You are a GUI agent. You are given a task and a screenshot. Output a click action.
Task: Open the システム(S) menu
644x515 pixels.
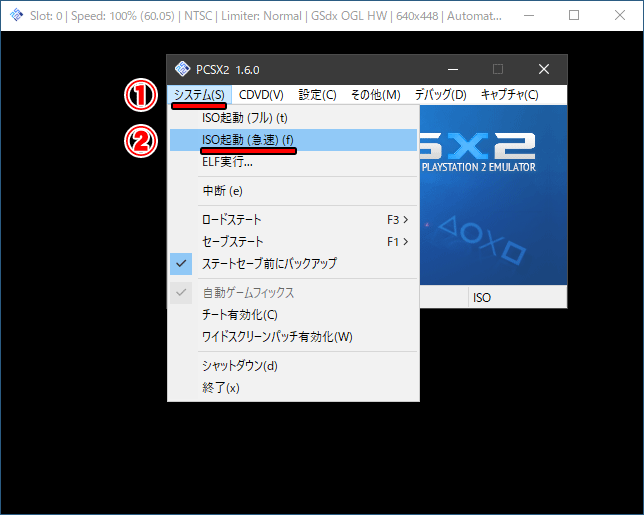click(x=199, y=95)
